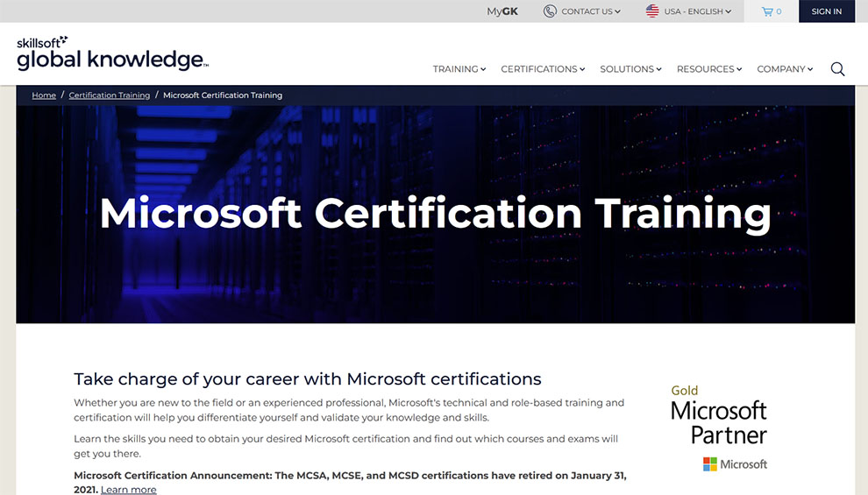Click the Contact Us headset icon
Image resolution: width=868 pixels, height=495 pixels.
point(550,11)
